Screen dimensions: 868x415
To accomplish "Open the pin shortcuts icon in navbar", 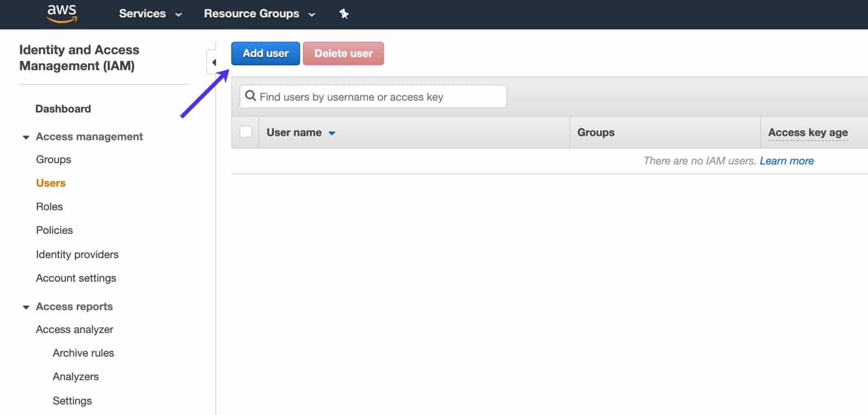I will 344,13.
